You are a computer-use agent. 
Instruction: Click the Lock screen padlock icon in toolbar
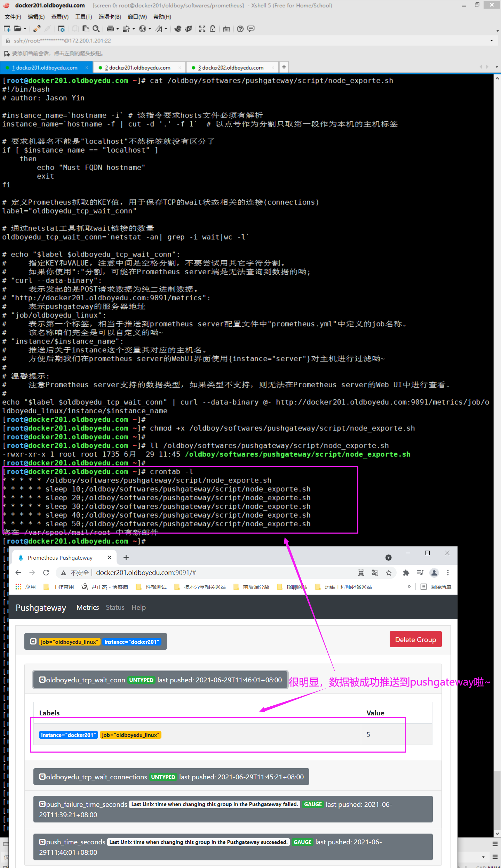213,29
